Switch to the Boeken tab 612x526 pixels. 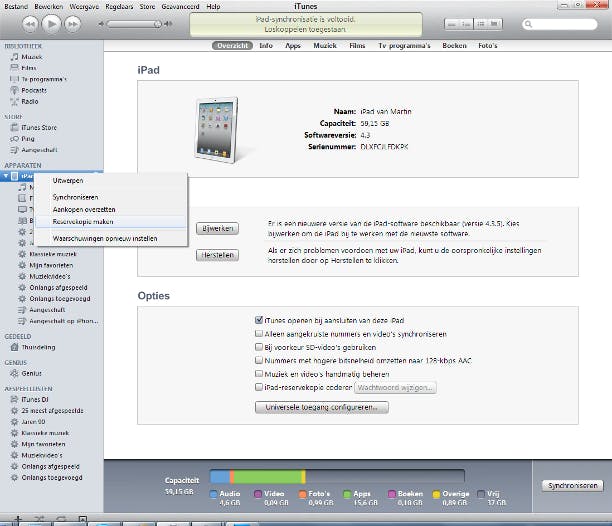point(454,46)
